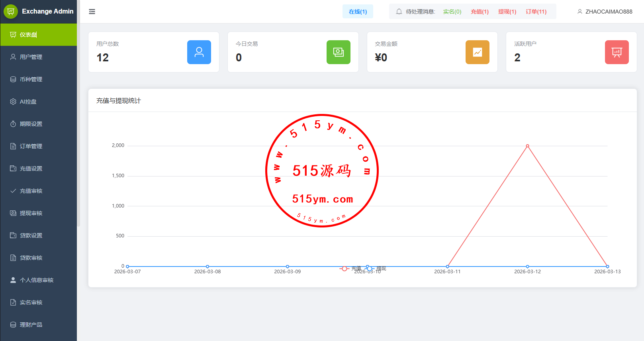Open pending 充值(1) notifications link

click(480, 12)
